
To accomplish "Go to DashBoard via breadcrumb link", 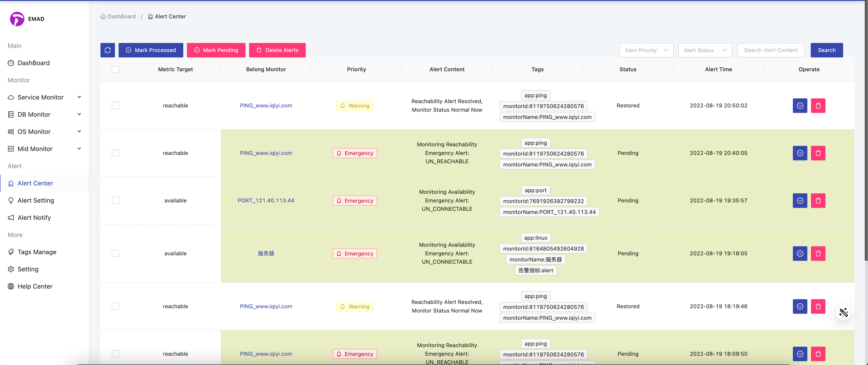I will coord(118,16).
